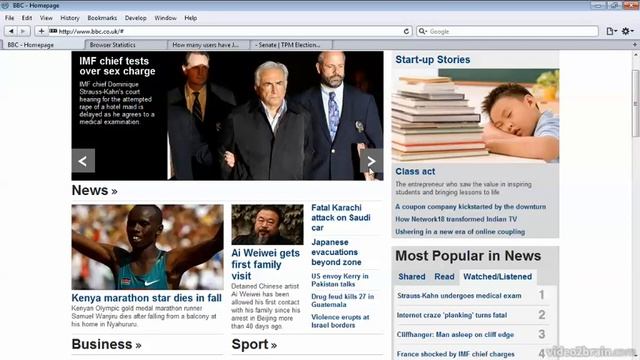
Task: Open 'Japanese evacuations beyond zone' link
Action: click(336, 252)
